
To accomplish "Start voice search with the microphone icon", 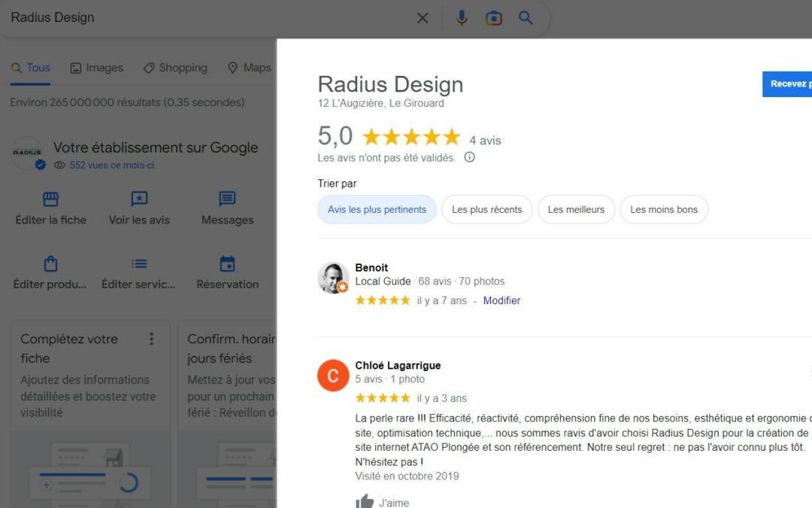I will tap(462, 18).
